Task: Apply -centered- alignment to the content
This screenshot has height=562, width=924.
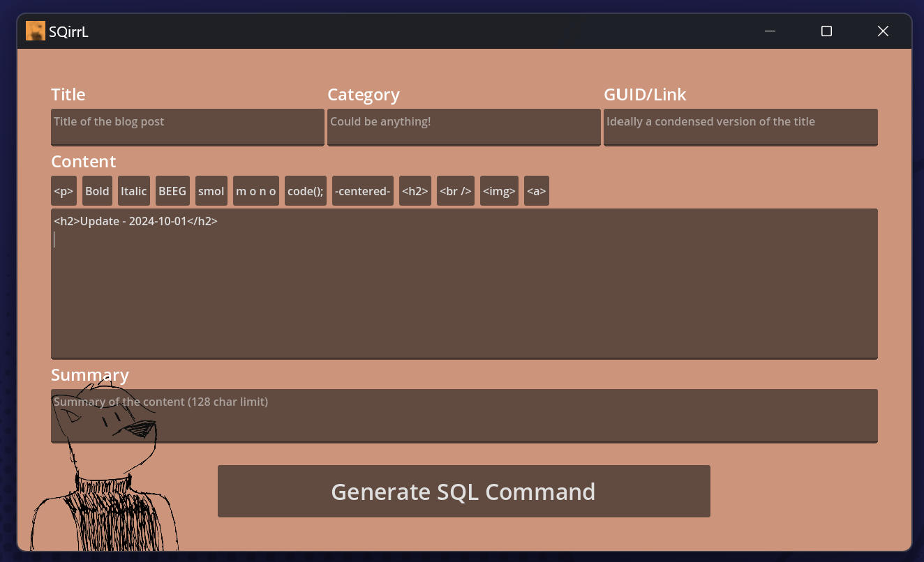Action: click(x=362, y=190)
